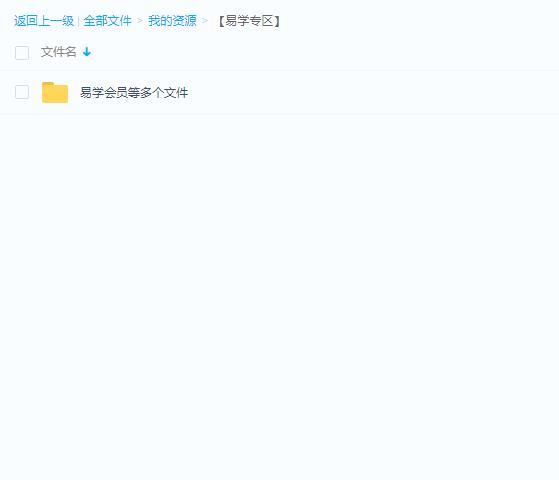
Task: Click the blue sort arrow beside 文件名
Action: point(87,52)
